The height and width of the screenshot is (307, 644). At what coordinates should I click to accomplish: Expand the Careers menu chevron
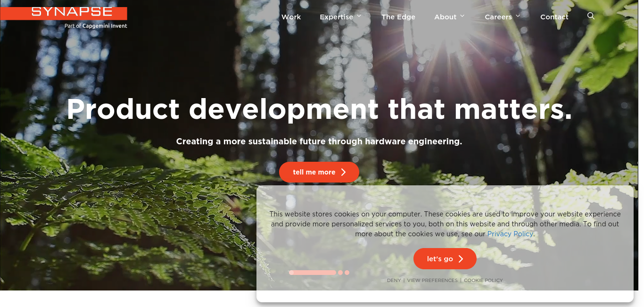pyautogui.click(x=518, y=16)
